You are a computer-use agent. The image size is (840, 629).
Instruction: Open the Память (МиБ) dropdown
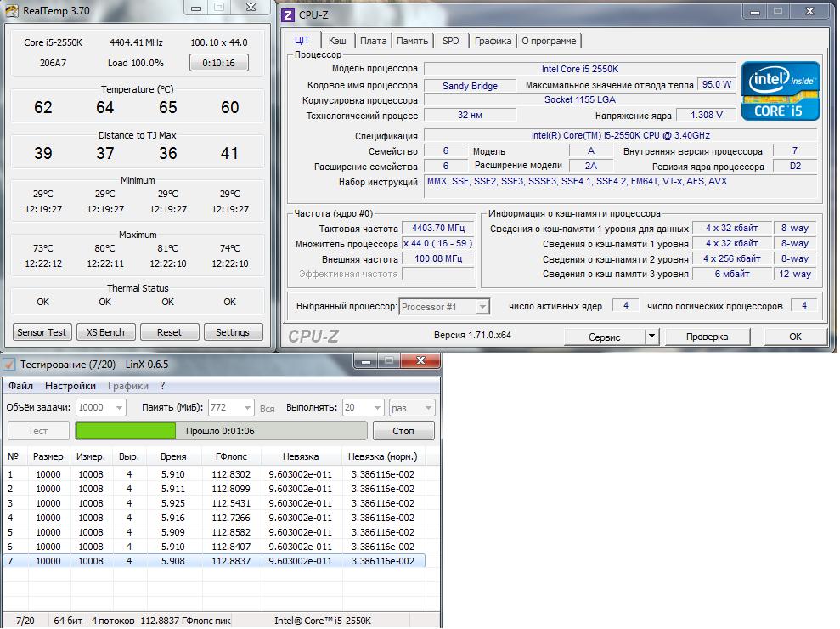pos(231,408)
